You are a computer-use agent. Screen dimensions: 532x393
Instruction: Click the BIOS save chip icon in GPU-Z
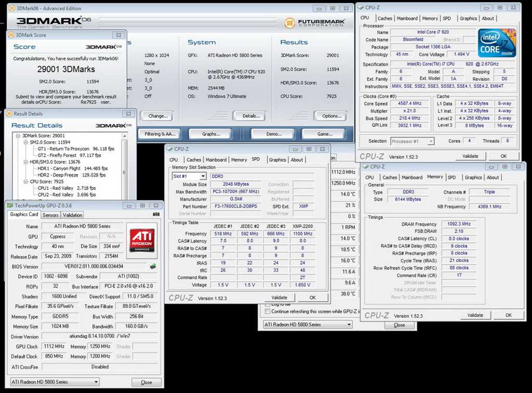pos(153,266)
